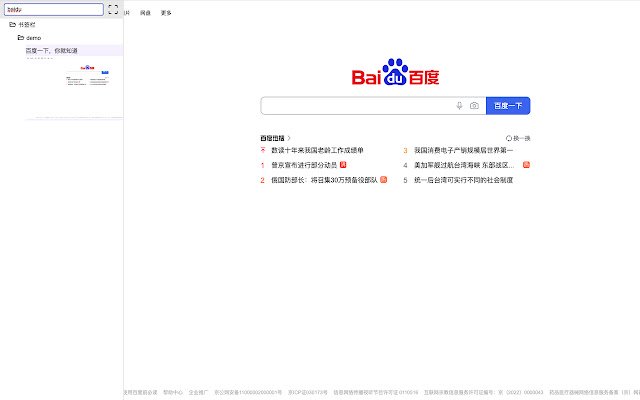Viewport: 640px width, 400px height.
Task: Click the 企业推广 footer link
Action: [x=198, y=392]
